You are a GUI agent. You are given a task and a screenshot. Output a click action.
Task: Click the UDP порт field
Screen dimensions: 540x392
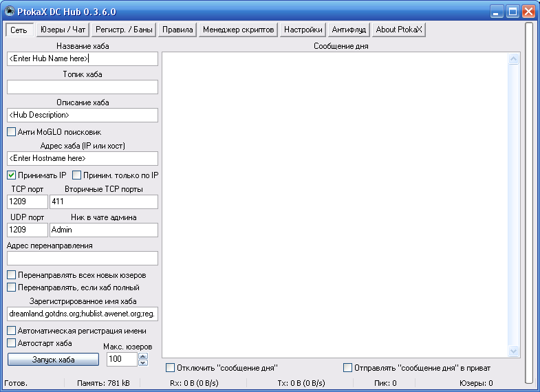pos(28,230)
